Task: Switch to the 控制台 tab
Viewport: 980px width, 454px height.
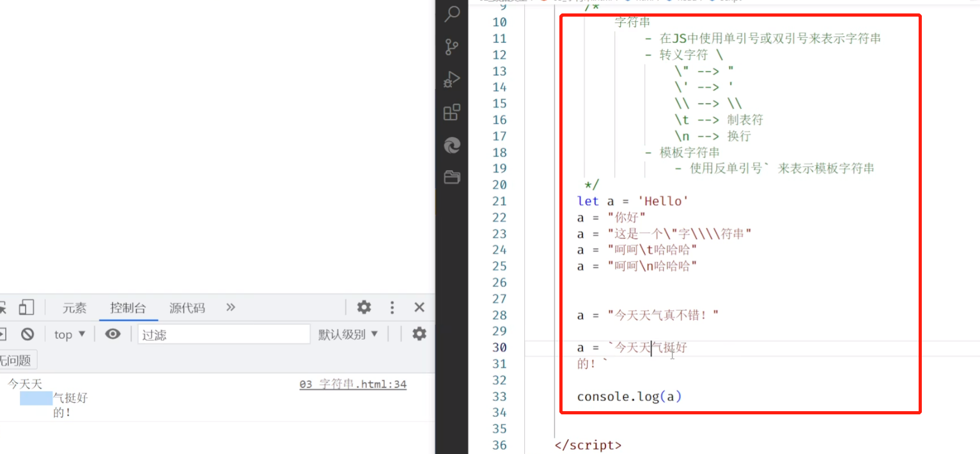Action: 128,308
